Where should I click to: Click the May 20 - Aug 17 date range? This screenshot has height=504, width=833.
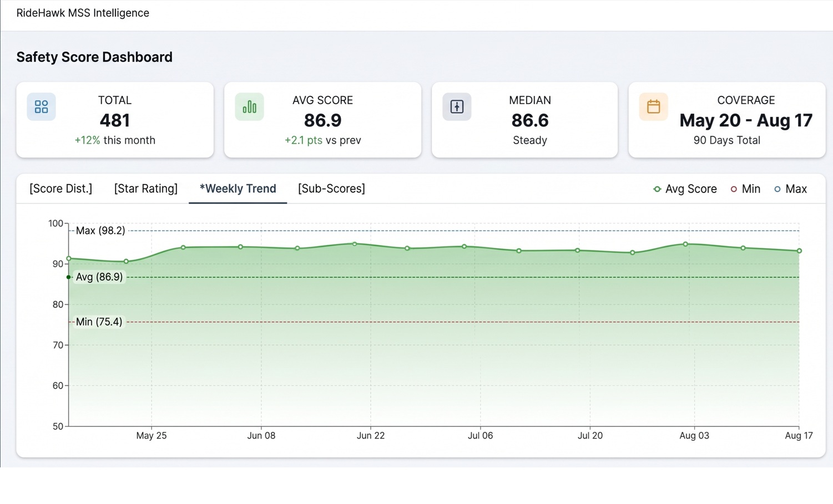point(746,120)
